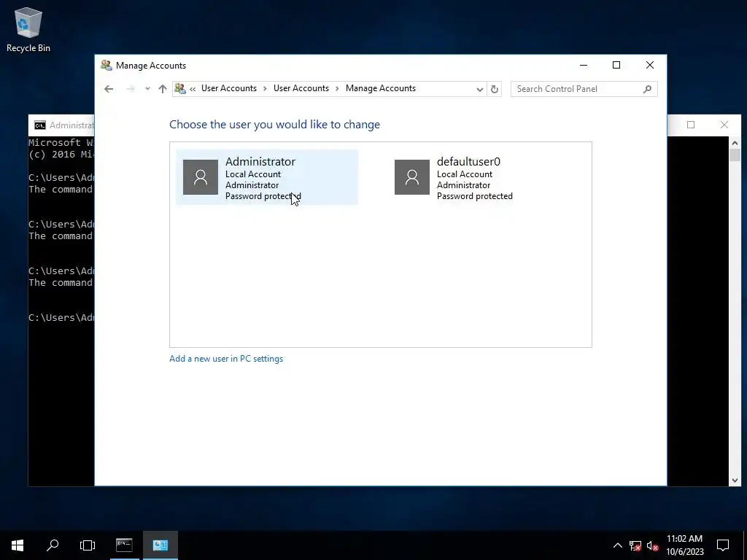Click the Command Prompt scrollbar down arrow
747x560 pixels.
point(735,481)
